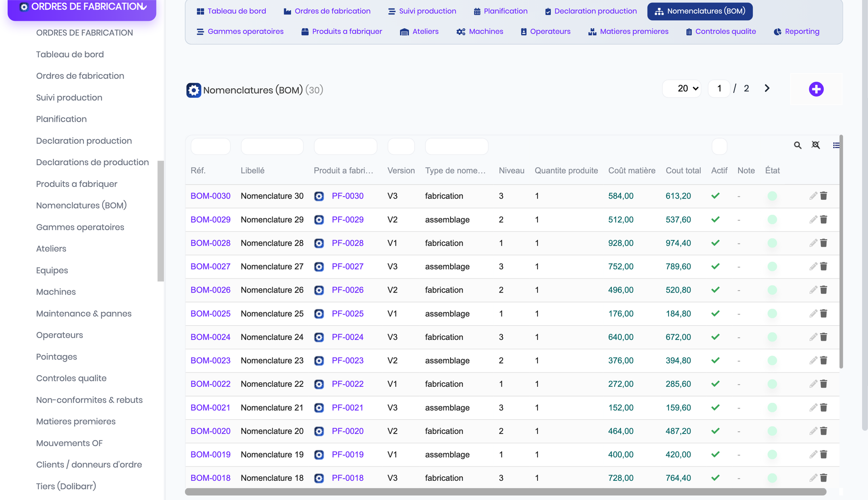Open Reporting tab

point(797,32)
